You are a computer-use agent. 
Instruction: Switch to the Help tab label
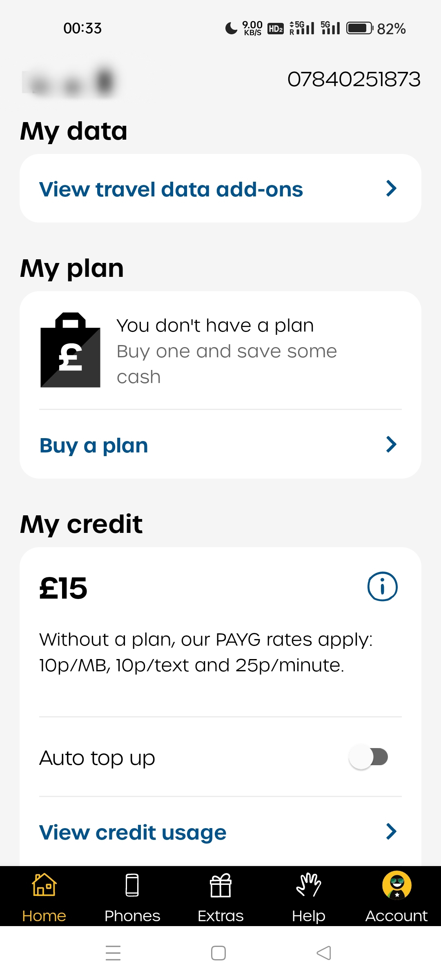click(309, 916)
